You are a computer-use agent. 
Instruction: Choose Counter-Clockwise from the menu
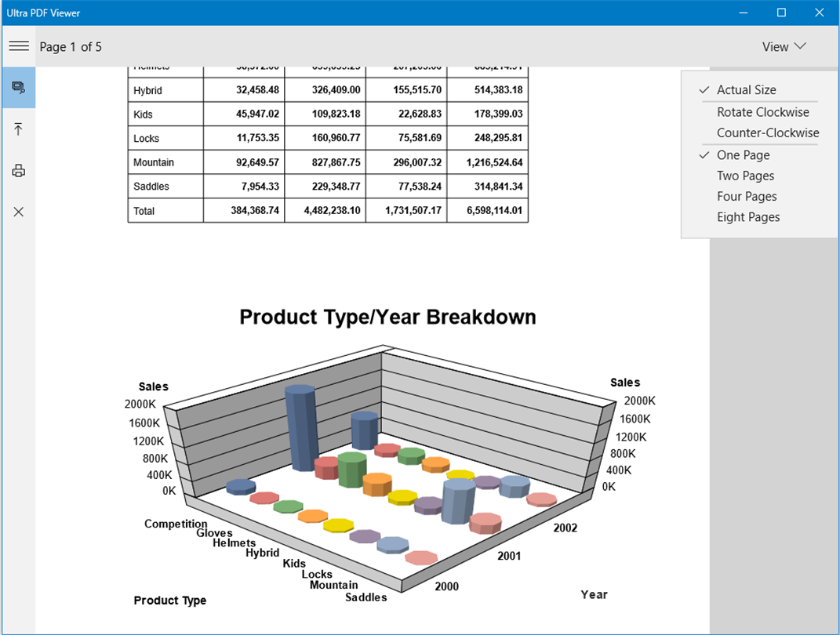[768, 132]
